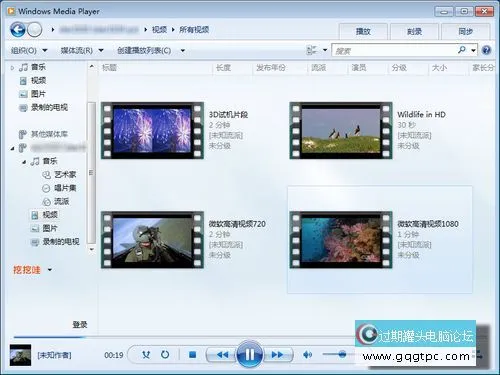Screen dimensions: 500x375
Task: Open the search options dropdown arrow
Action: click(x=473, y=51)
